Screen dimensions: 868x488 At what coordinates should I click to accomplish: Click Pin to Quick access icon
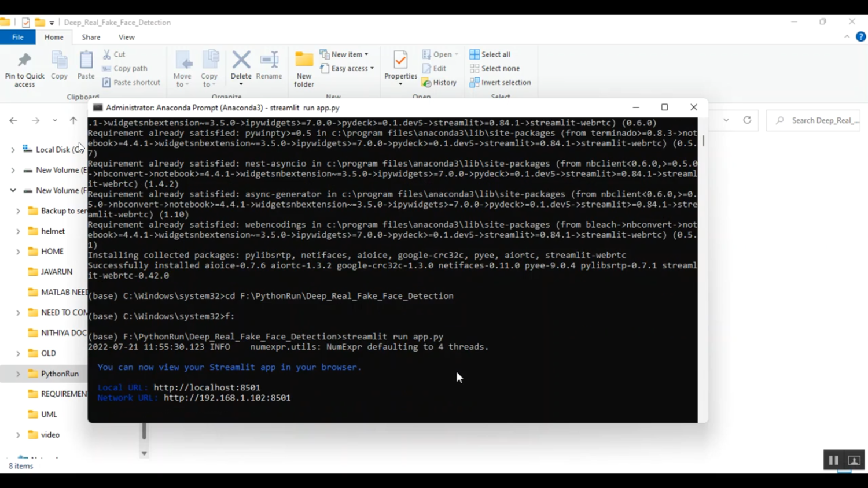24,60
